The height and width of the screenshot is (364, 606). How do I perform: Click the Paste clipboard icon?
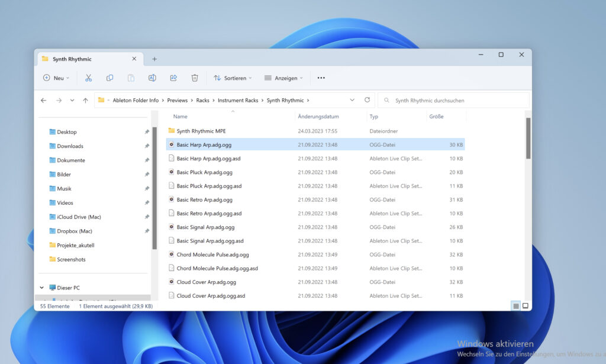131,78
